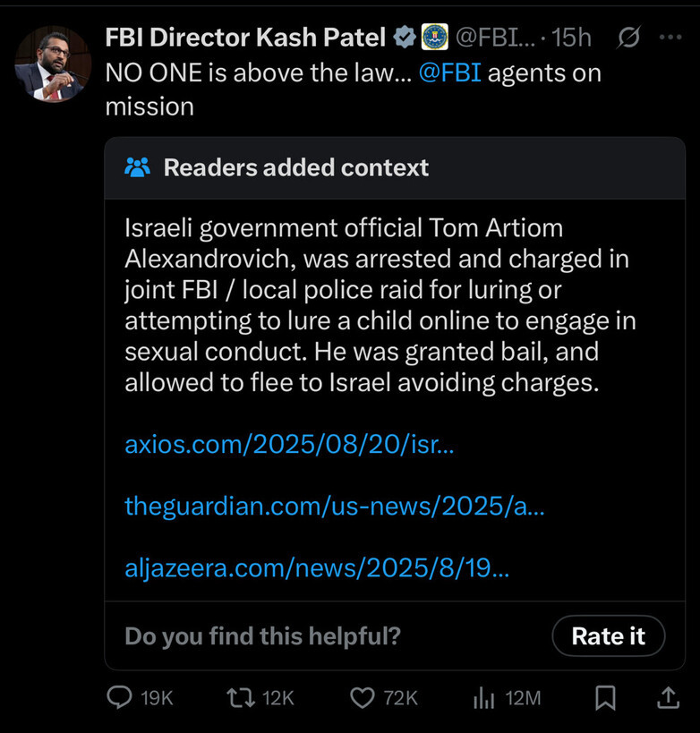The width and height of the screenshot is (700, 733).
Task: Click the Community Notes people icon
Action: (138, 167)
